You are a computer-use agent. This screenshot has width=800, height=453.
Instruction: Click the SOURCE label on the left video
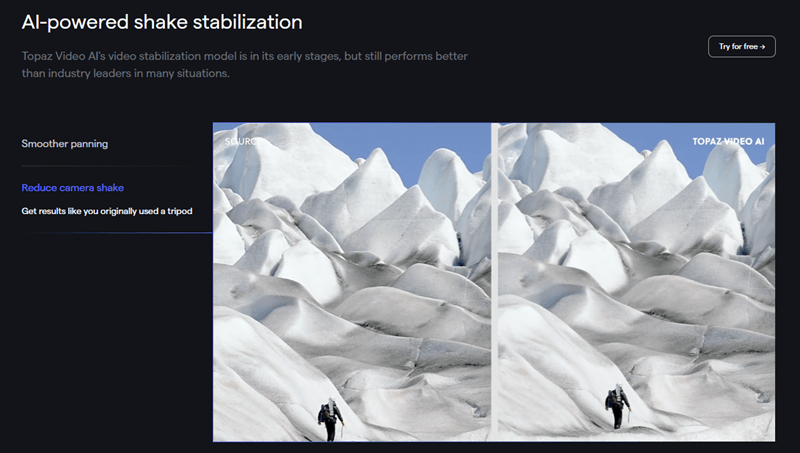243,141
